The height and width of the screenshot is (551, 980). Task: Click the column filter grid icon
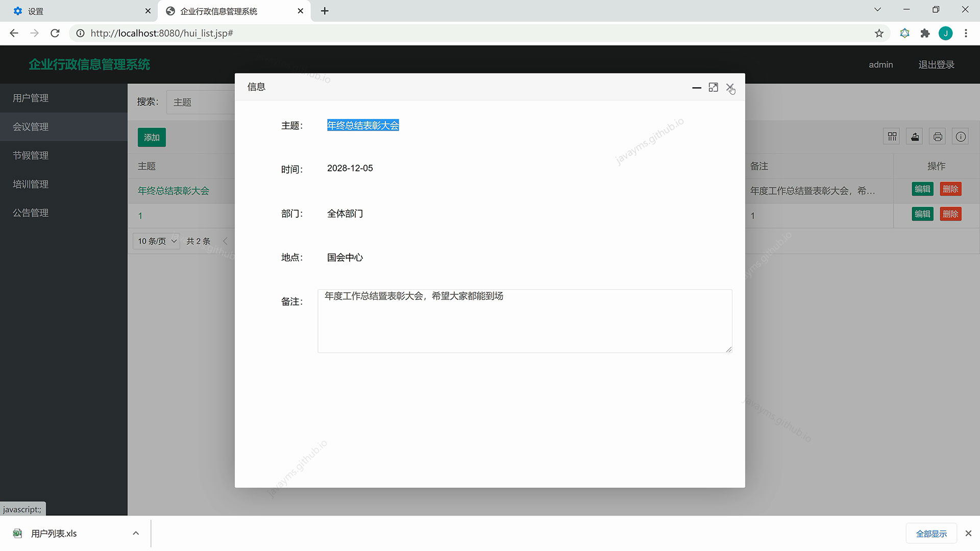coord(892,137)
